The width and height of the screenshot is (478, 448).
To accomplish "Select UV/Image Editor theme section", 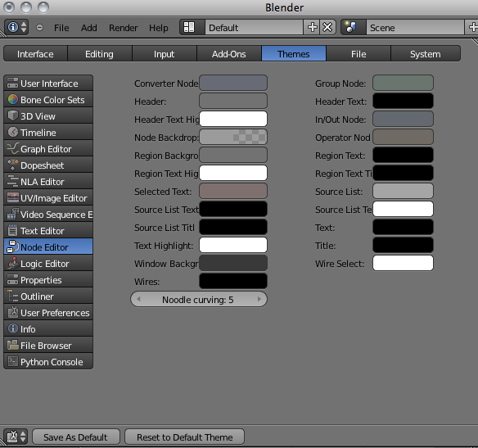I will [x=48, y=198].
